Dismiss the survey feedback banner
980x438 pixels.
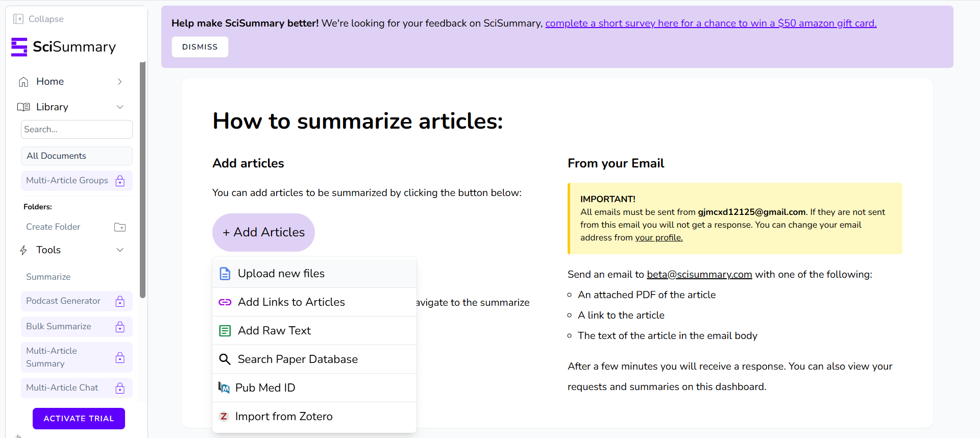(200, 47)
